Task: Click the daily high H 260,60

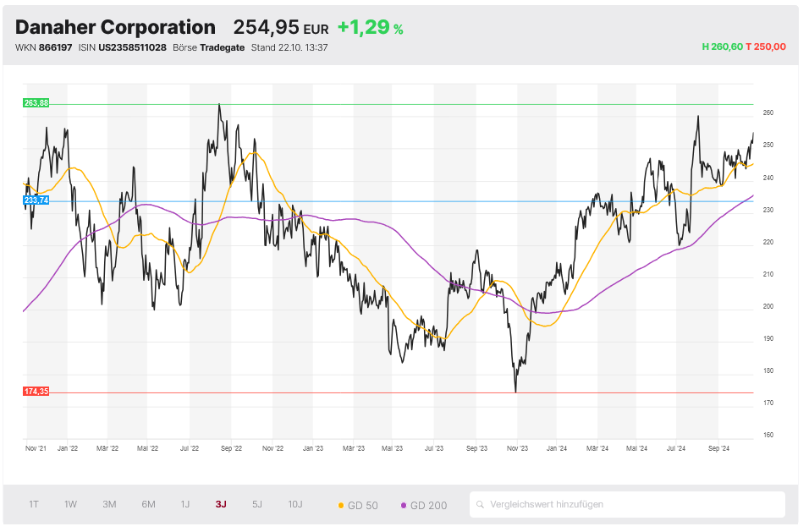Action: click(723, 47)
